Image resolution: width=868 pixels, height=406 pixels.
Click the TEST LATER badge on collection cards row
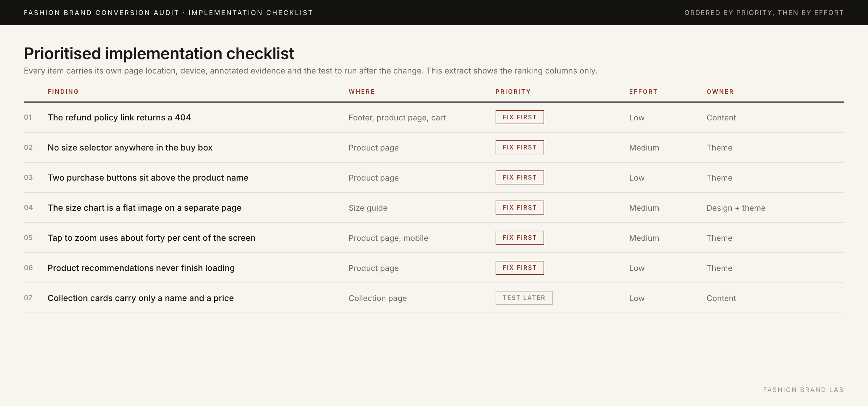tap(524, 298)
